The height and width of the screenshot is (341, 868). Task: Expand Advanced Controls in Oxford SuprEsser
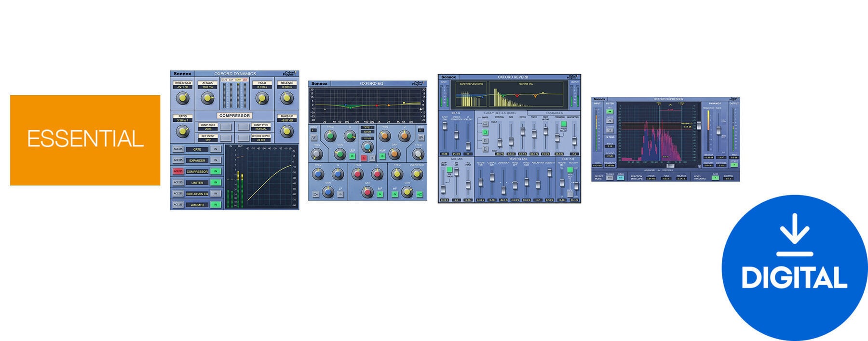click(x=658, y=170)
